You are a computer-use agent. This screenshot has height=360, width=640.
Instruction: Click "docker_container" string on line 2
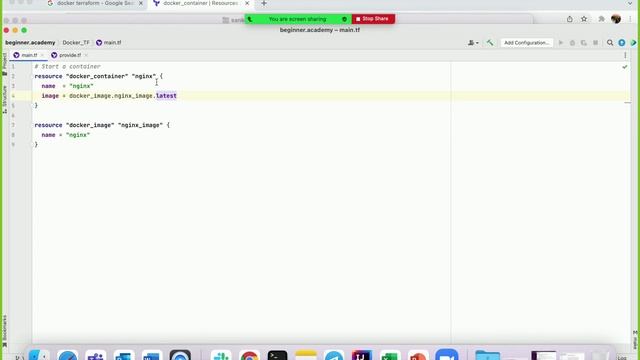[x=97, y=76]
